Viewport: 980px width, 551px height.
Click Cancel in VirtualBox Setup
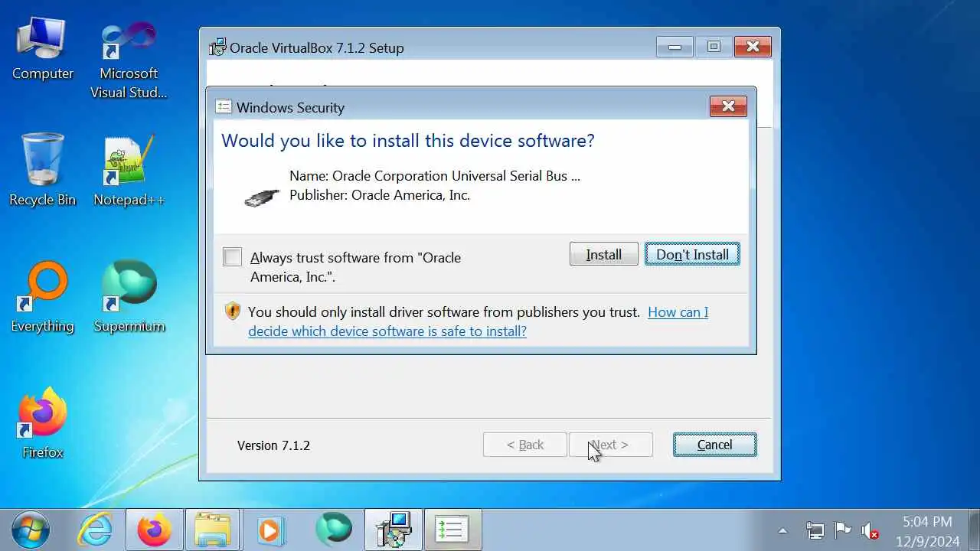point(714,445)
